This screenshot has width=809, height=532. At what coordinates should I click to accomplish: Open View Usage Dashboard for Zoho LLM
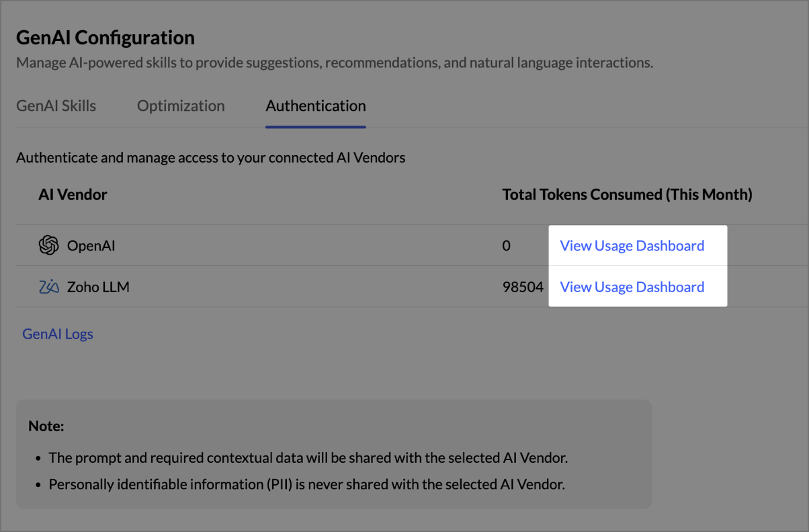point(632,287)
